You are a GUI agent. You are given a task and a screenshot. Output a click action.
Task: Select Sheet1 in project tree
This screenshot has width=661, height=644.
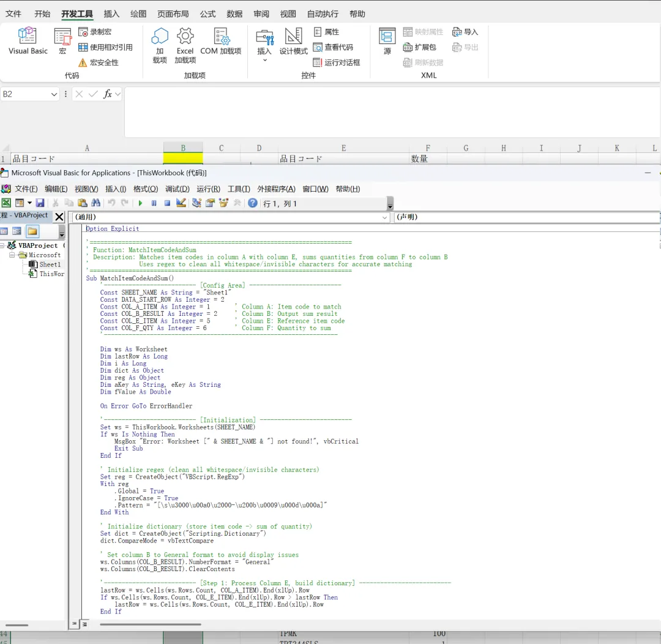coord(45,264)
